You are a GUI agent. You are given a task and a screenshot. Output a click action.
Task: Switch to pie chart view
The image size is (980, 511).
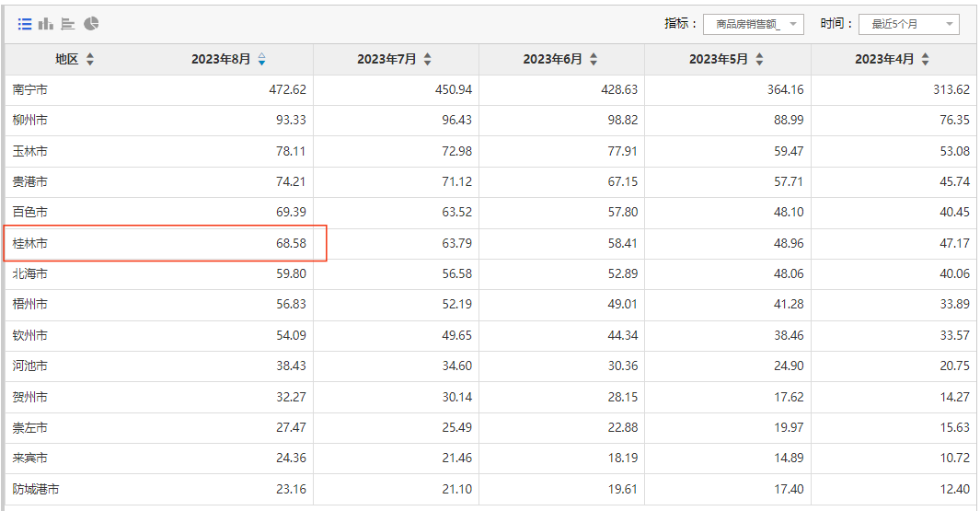pos(91,24)
